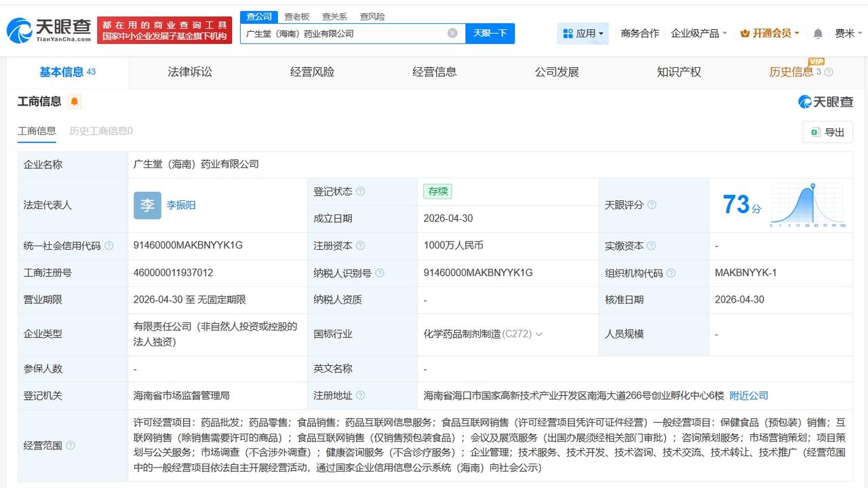Open 李振阳 legal representative link
Viewport: 868px width, 488px height.
coord(181,205)
